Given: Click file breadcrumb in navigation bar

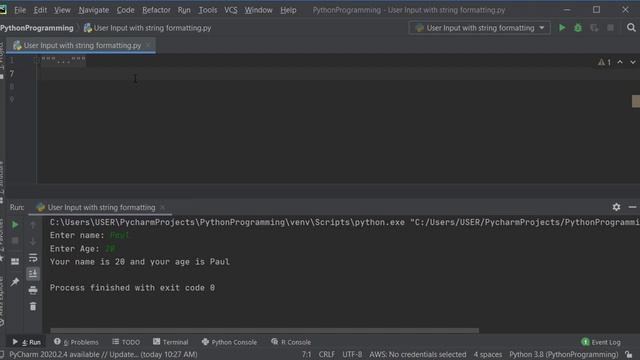Looking at the screenshot, I should (x=148, y=28).
